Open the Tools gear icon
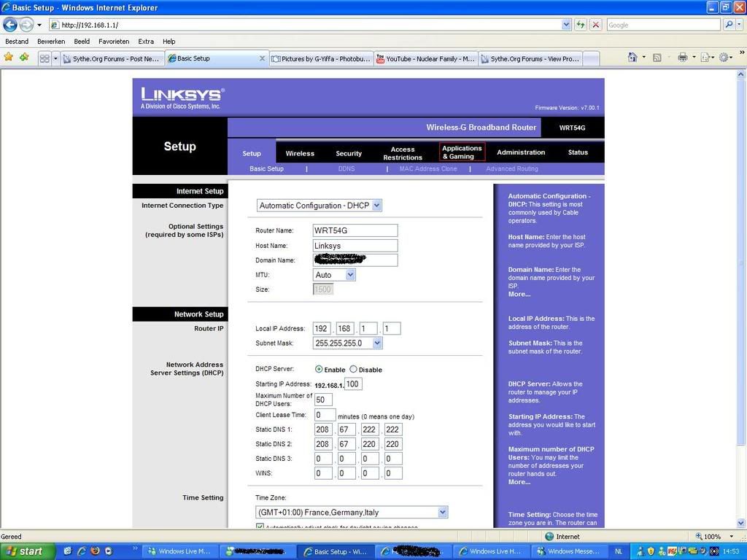Screen dimensions: 747x560 pos(724,58)
